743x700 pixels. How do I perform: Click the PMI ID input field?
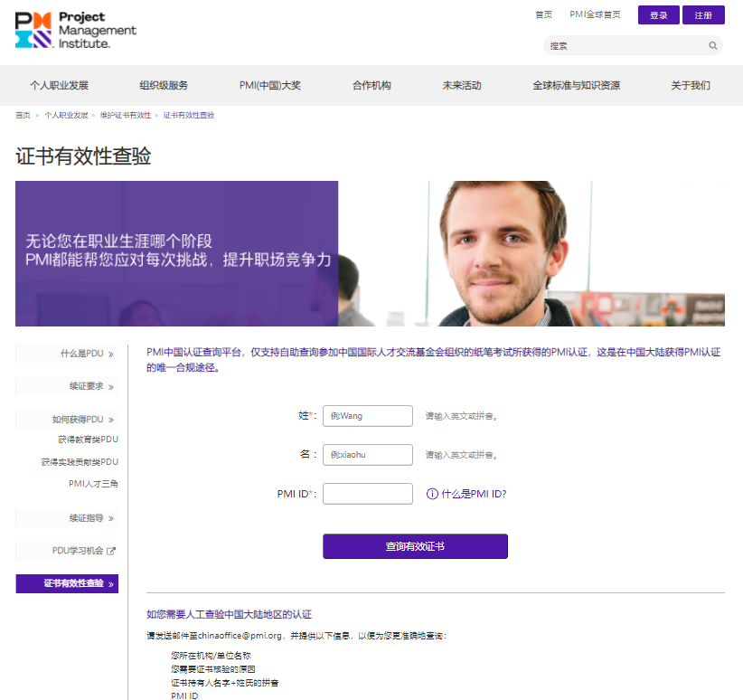pyautogui.click(x=368, y=492)
